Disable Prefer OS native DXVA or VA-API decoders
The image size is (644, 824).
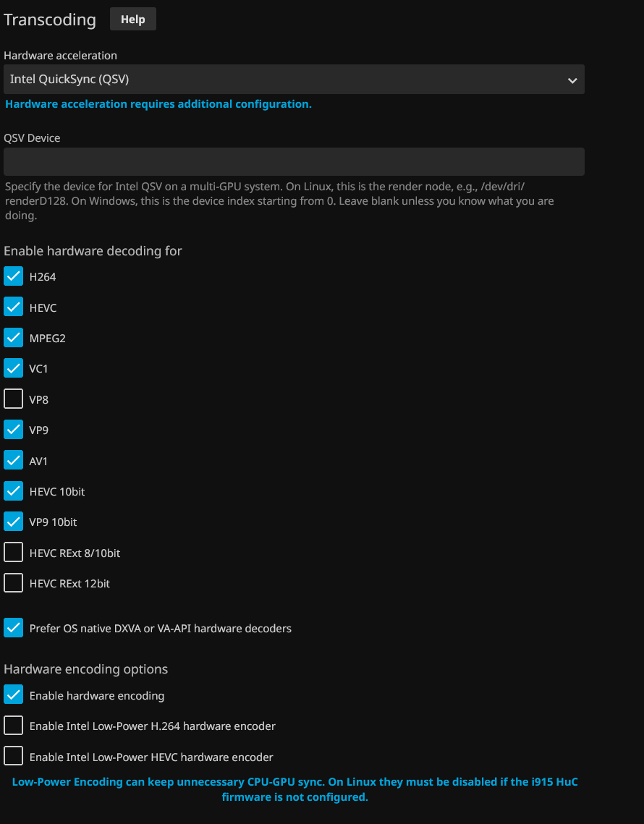pyautogui.click(x=14, y=628)
